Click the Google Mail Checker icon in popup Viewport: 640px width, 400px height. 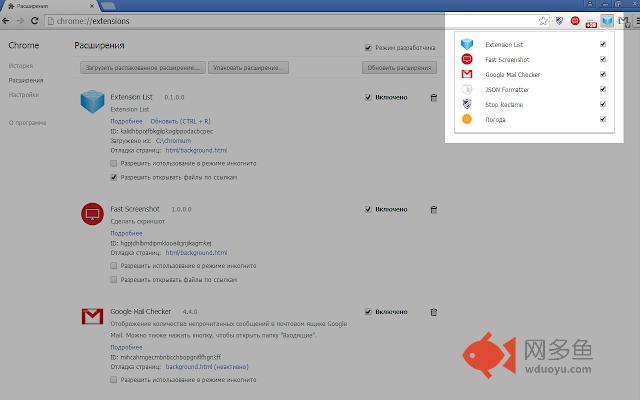467,74
